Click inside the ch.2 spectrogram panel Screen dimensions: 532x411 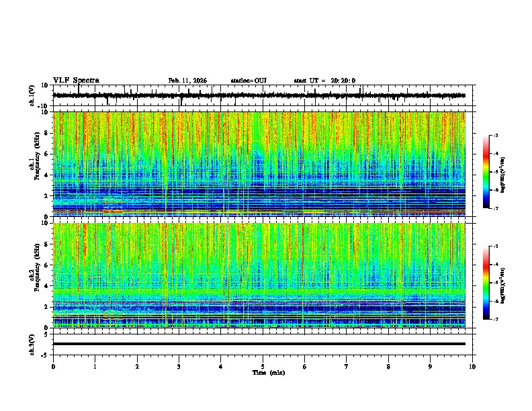(x=259, y=275)
